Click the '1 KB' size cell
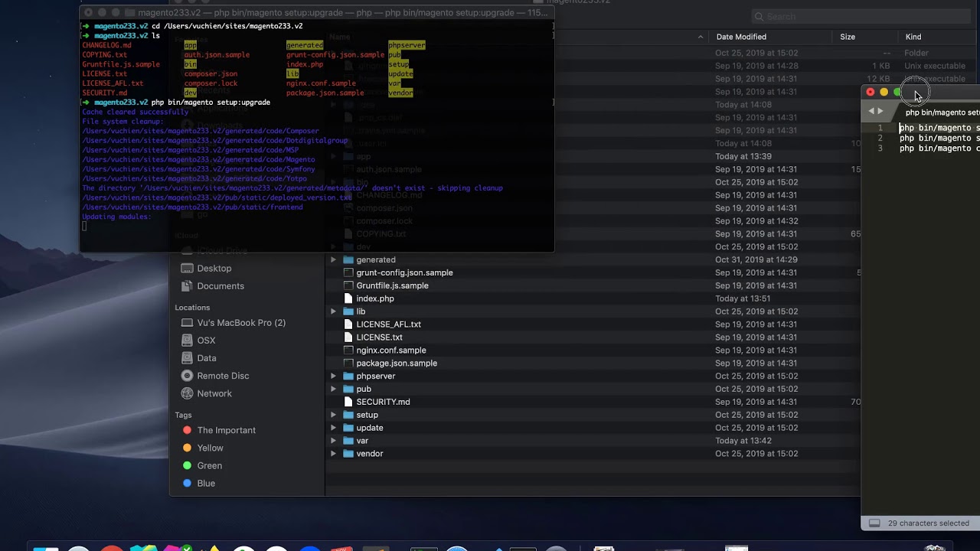This screenshot has width=980, height=551. (x=880, y=66)
